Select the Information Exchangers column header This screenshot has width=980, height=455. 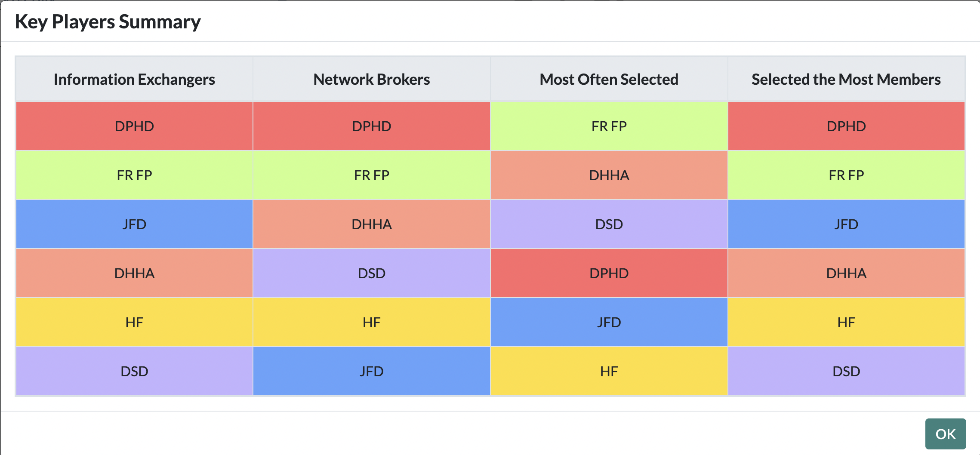pyautogui.click(x=134, y=79)
